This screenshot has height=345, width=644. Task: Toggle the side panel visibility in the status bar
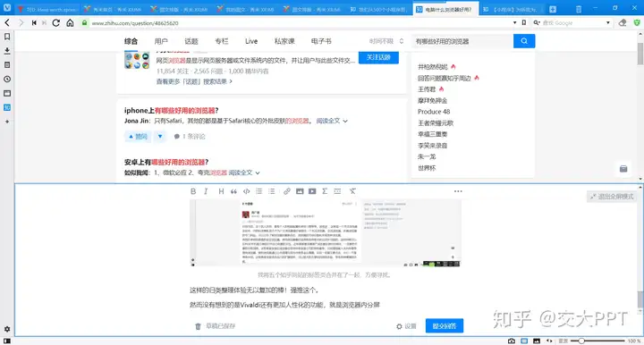(x=7, y=341)
